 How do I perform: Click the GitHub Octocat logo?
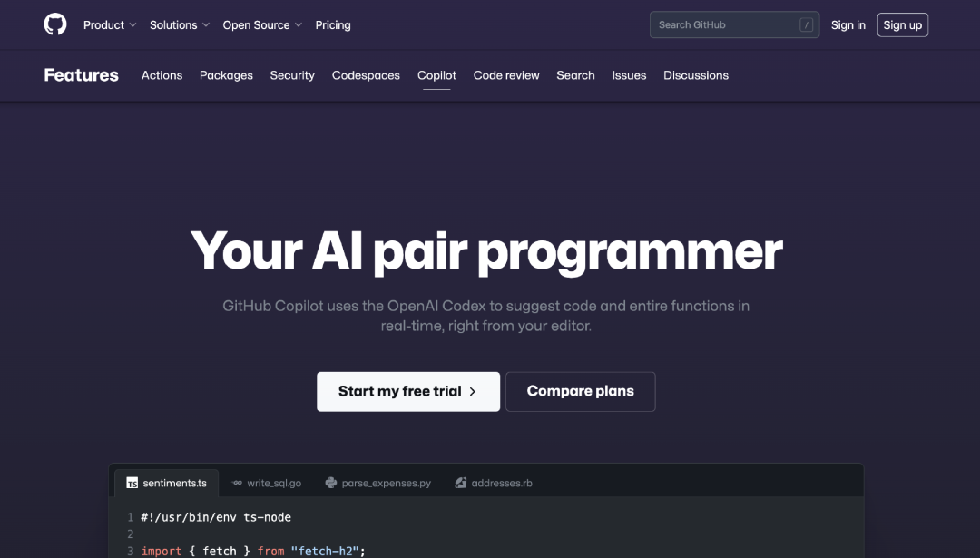[55, 24]
